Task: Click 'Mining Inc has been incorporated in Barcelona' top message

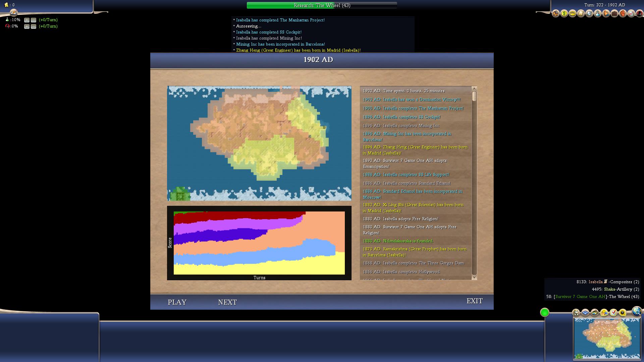Action: point(280,44)
